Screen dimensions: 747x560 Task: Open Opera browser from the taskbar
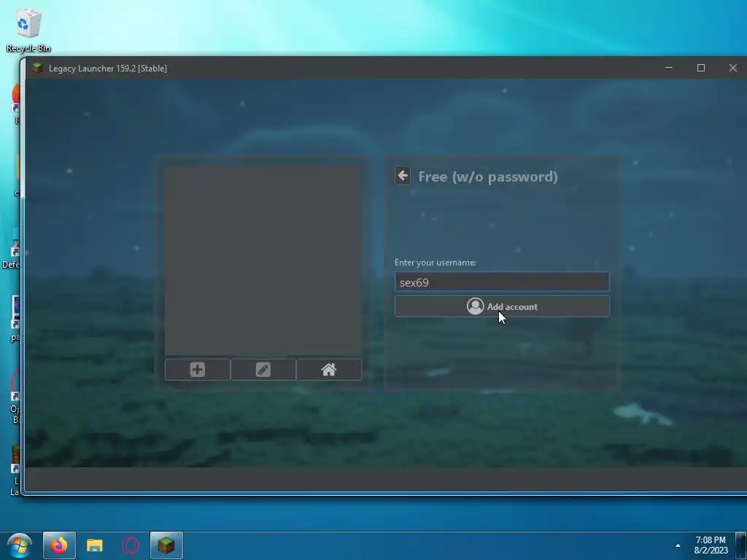[131, 545]
